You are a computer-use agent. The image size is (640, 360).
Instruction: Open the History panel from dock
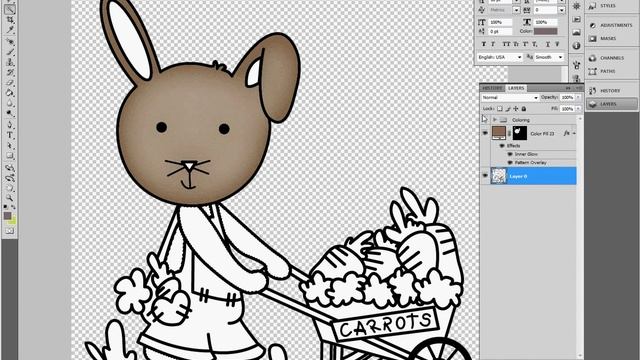611,91
